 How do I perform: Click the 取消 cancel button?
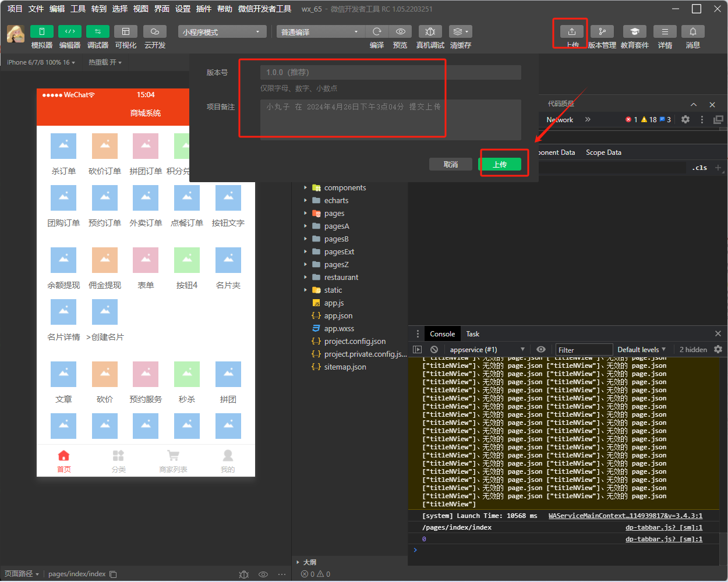[x=450, y=165]
